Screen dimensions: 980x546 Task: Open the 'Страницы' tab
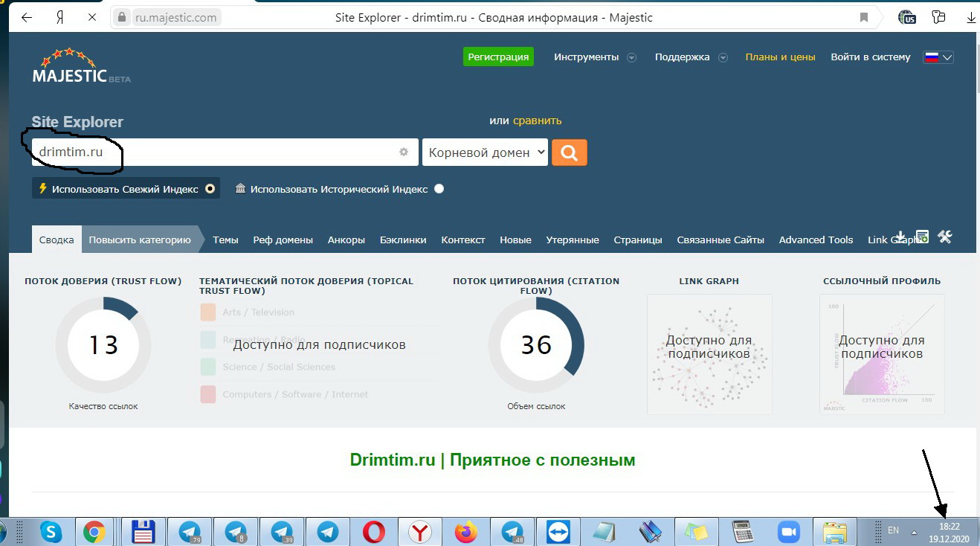(638, 240)
